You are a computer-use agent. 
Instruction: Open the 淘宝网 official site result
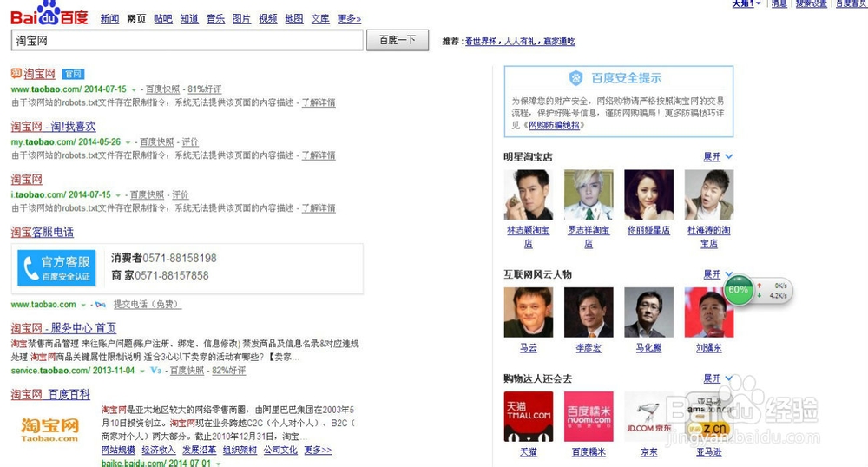(x=39, y=74)
